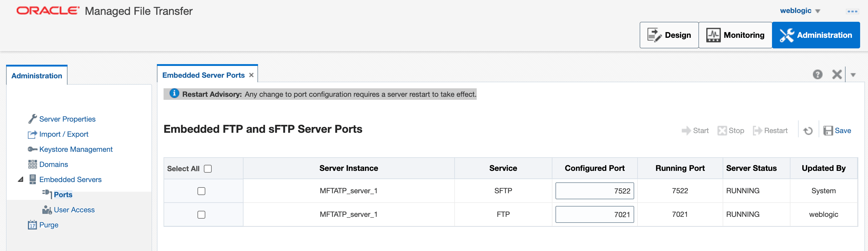Click the Stop icon in toolbar

(722, 131)
